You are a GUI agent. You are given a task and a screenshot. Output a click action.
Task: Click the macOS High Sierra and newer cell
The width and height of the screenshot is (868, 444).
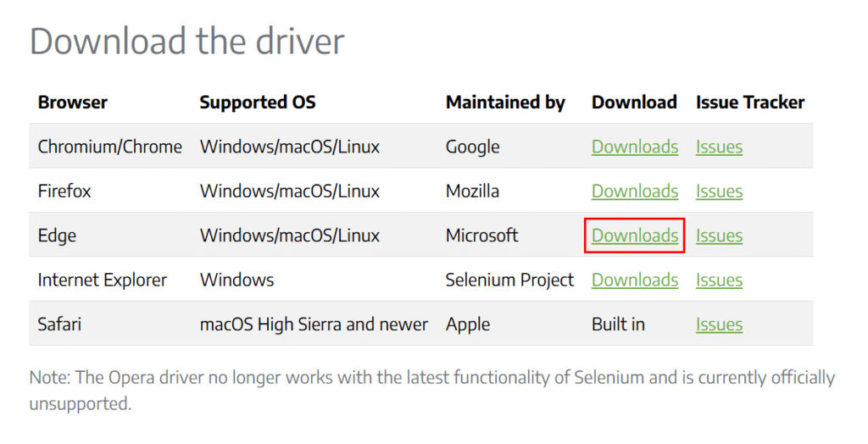coord(314,324)
